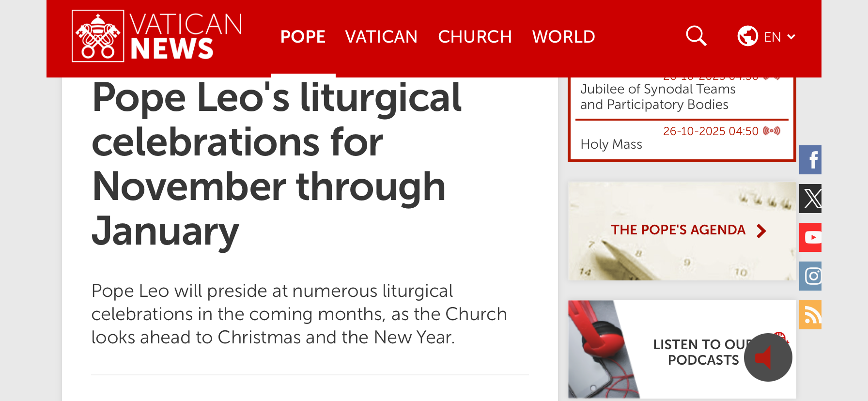Click the live broadcast icon beside 26-10-2025 04:50
Screen dimensions: 868x401
coord(772,131)
